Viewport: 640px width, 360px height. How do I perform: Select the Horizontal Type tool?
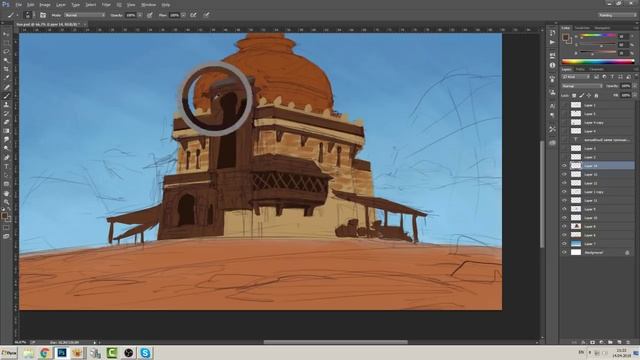coord(6,166)
